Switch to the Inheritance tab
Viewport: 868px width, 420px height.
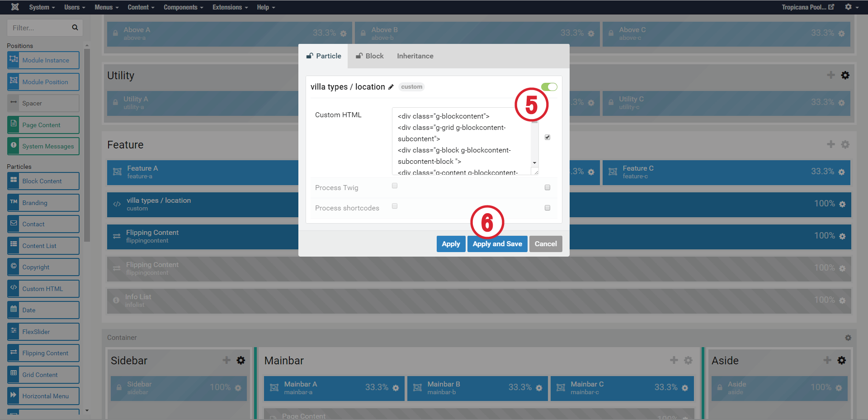(415, 56)
